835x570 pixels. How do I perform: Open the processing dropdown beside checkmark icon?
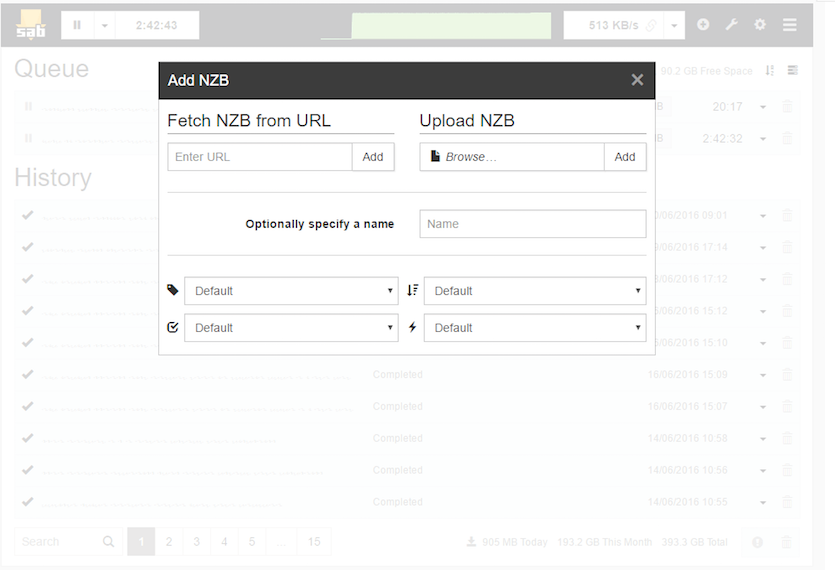pyautogui.click(x=291, y=328)
